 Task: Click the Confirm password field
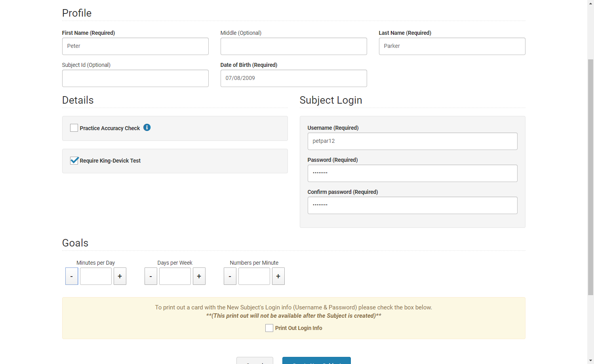[x=412, y=205]
